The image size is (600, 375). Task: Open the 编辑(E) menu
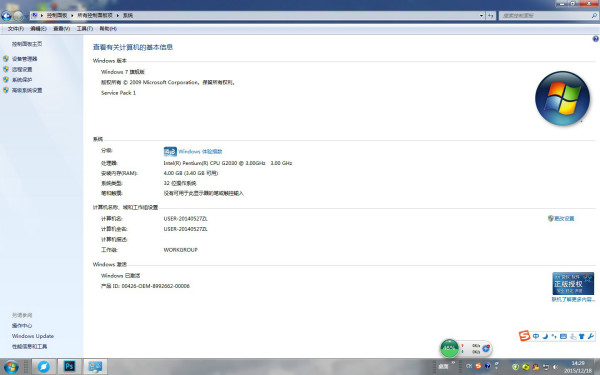38,29
